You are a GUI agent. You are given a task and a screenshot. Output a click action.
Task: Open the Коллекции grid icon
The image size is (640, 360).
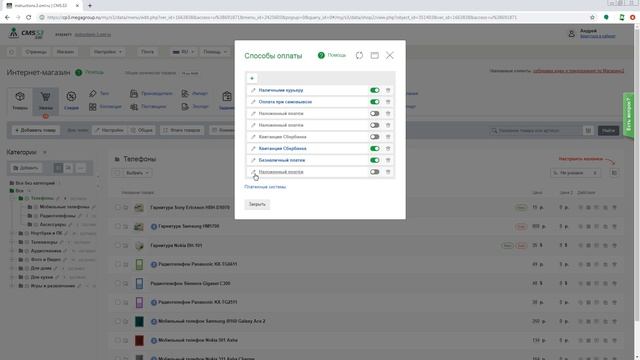(x=93, y=107)
